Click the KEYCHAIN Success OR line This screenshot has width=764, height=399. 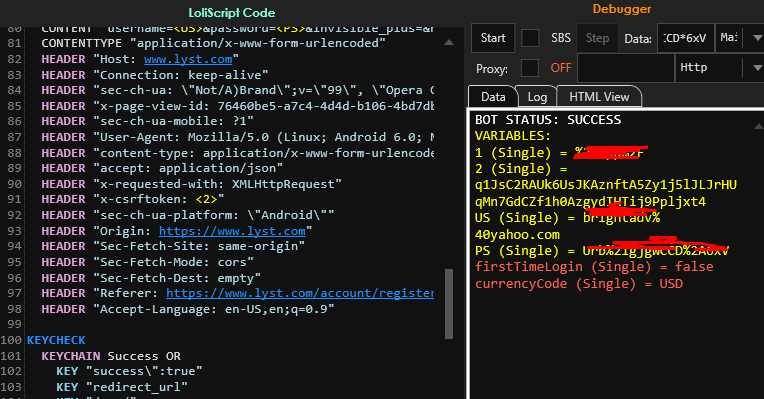[111, 356]
